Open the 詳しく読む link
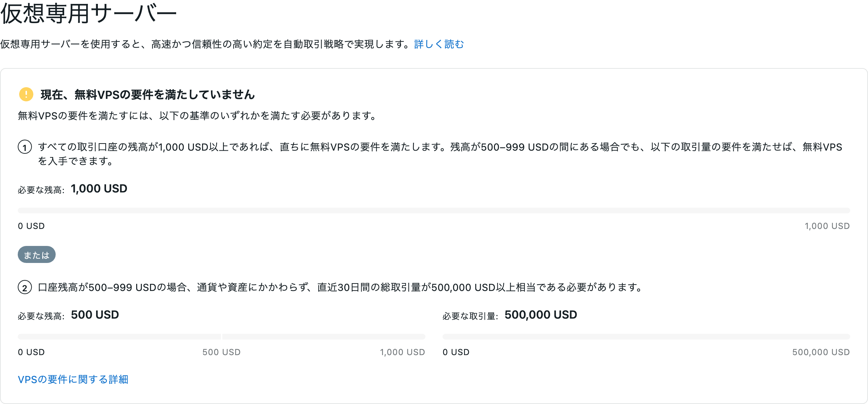This screenshot has height=404, width=868. coord(439,44)
